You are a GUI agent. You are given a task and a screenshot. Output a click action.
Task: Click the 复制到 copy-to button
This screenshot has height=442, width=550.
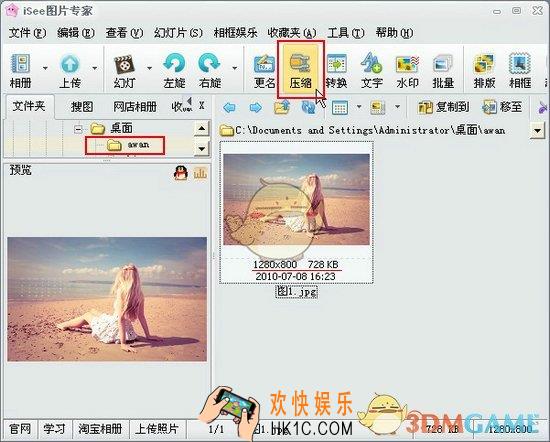[x=444, y=107]
